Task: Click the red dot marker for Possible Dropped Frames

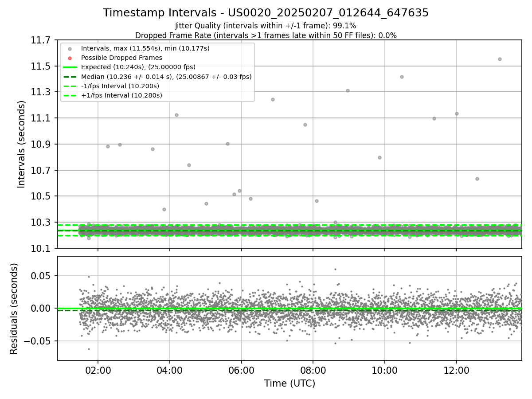Action: click(70, 58)
